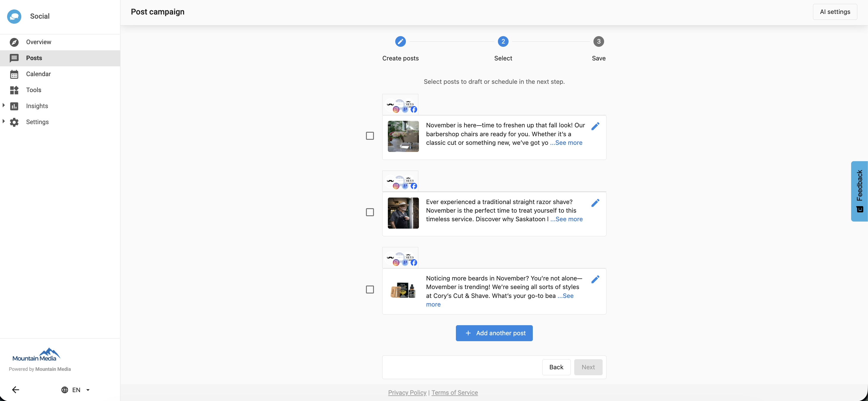The width and height of the screenshot is (868, 401).
Task: Open the Feedback side tab
Action: click(x=859, y=191)
